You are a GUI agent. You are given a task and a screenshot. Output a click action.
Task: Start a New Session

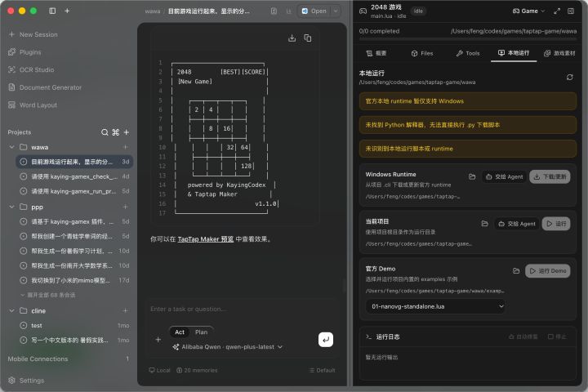click(x=33, y=34)
